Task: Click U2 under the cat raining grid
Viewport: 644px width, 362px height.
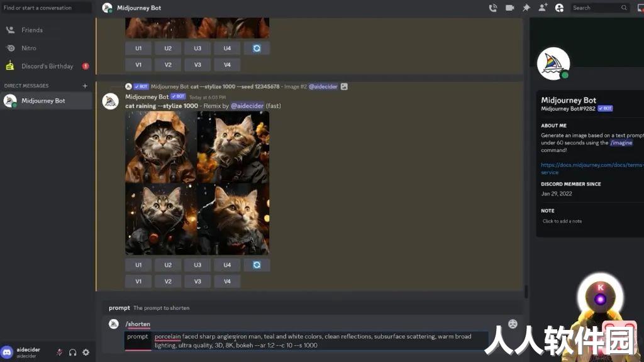Action: [168, 265]
